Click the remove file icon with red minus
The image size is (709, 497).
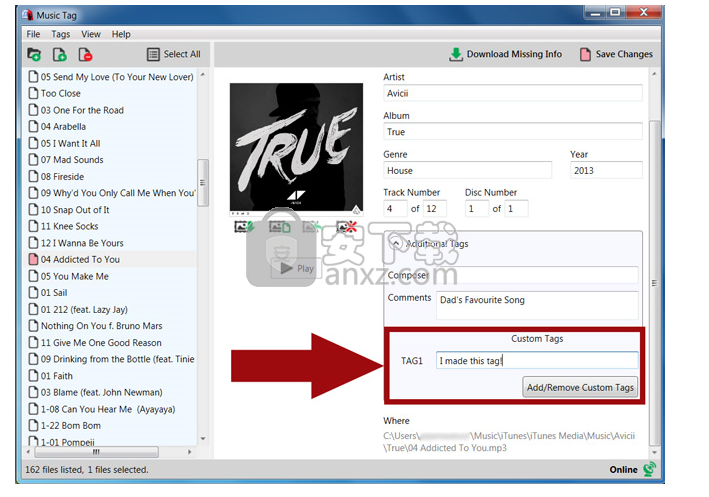(85, 55)
